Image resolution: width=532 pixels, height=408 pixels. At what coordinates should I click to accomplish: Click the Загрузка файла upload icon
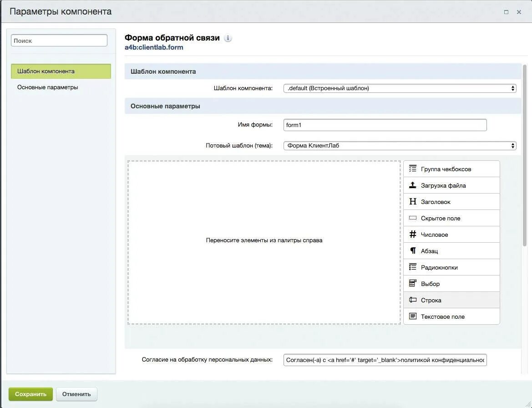[413, 185]
